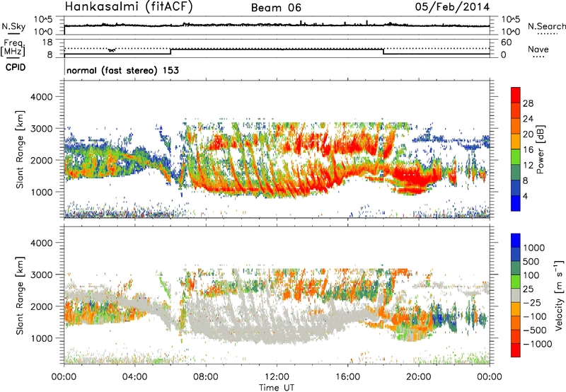The height and width of the screenshot is (392, 566).
Task: Click 'normal (fast stereo) 153' text
Action: coord(122,70)
